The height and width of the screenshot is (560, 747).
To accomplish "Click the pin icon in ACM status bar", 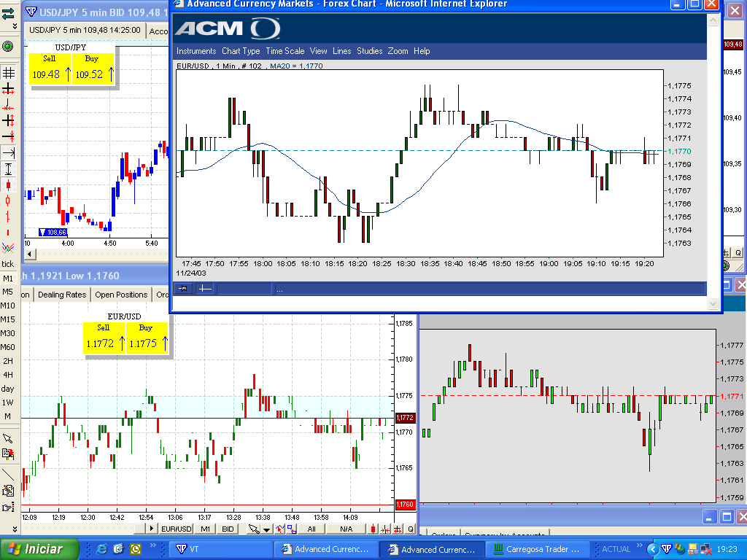I will click(x=183, y=289).
